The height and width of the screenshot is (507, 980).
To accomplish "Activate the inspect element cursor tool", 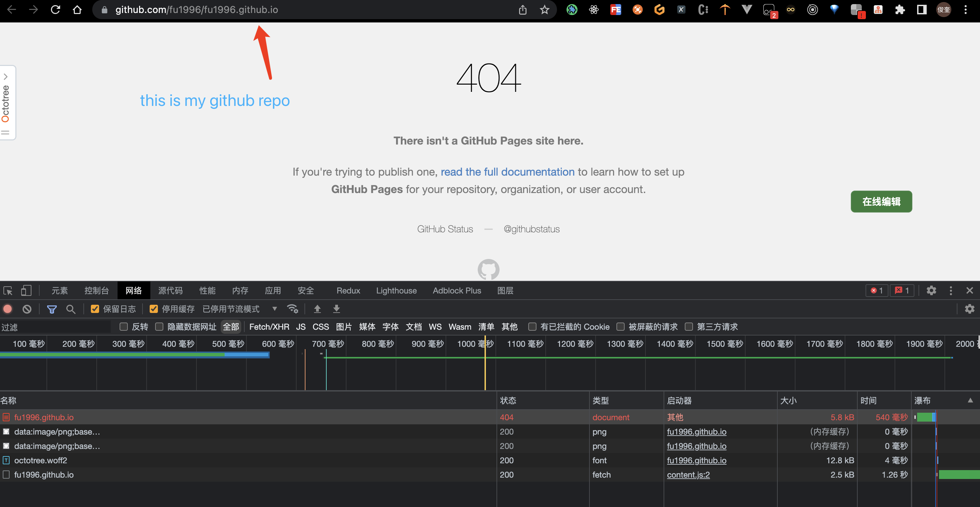I will click(x=8, y=290).
